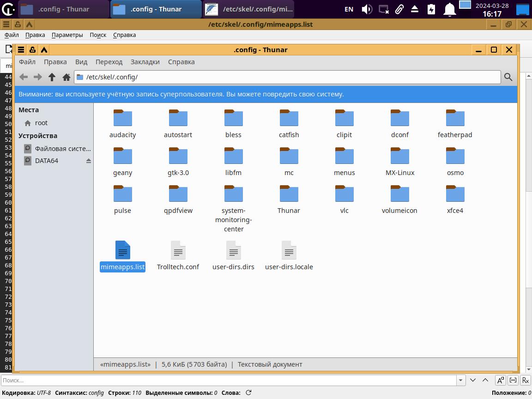The width and height of the screenshot is (532, 399).
Task: Open Правка menu in Thunar
Action: [x=55, y=62]
